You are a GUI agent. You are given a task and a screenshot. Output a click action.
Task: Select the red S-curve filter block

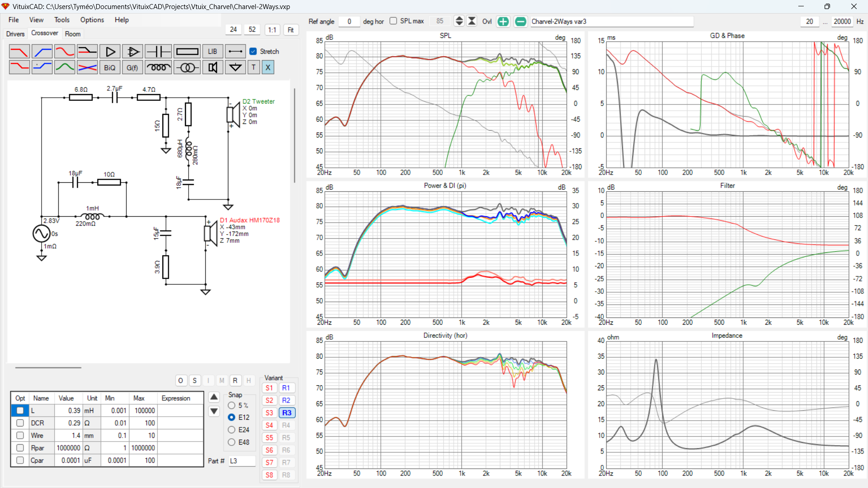(64, 52)
